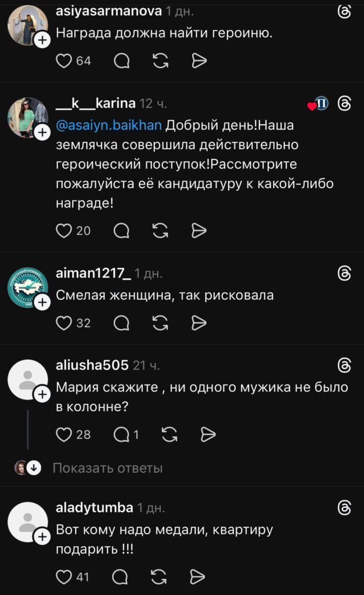Open the @asaiyn.baikhan mention link
The height and width of the screenshot is (595, 364).
(109, 126)
